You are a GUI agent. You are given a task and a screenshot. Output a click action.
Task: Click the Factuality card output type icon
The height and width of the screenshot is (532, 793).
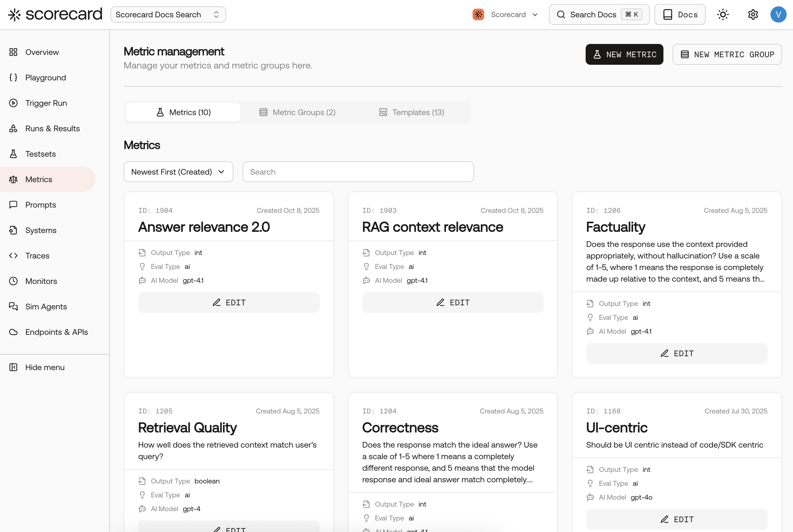[x=590, y=303]
